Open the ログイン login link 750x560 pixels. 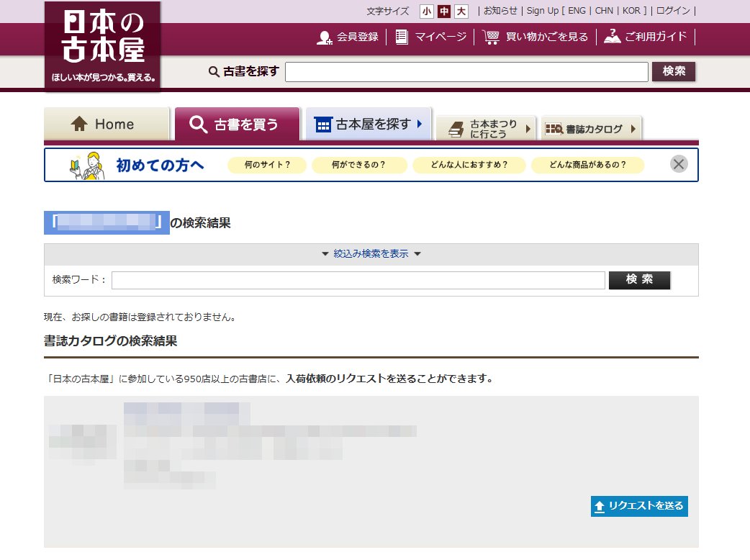pyautogui.click(x=673, y=11)
